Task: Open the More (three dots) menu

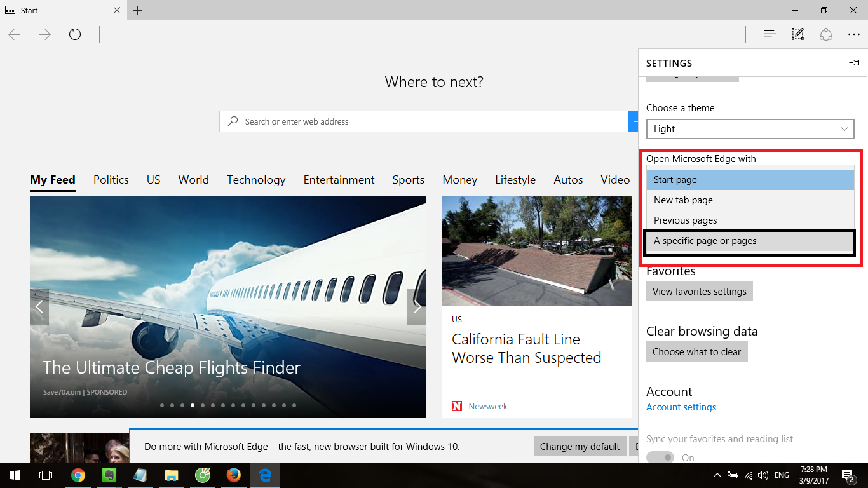Action: tap(853, 34)
